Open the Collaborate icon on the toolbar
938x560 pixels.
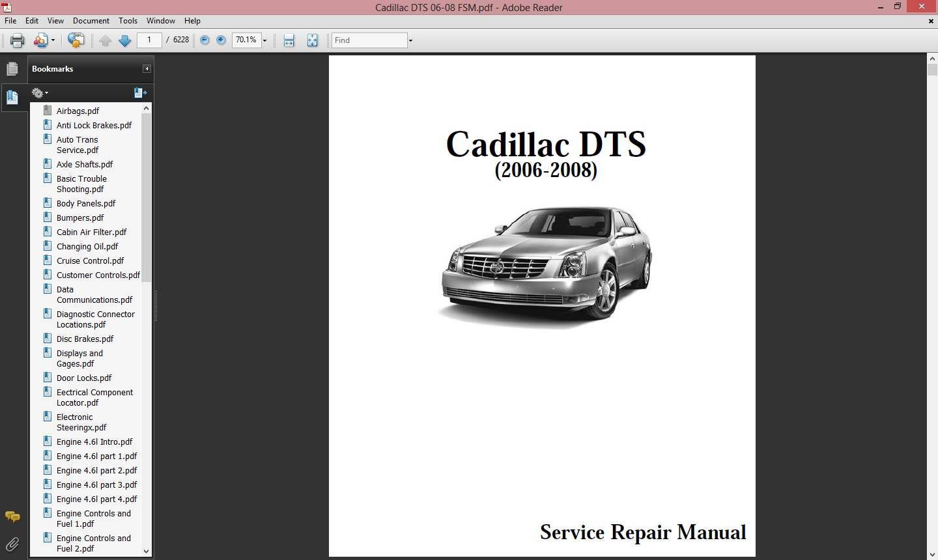40,40
